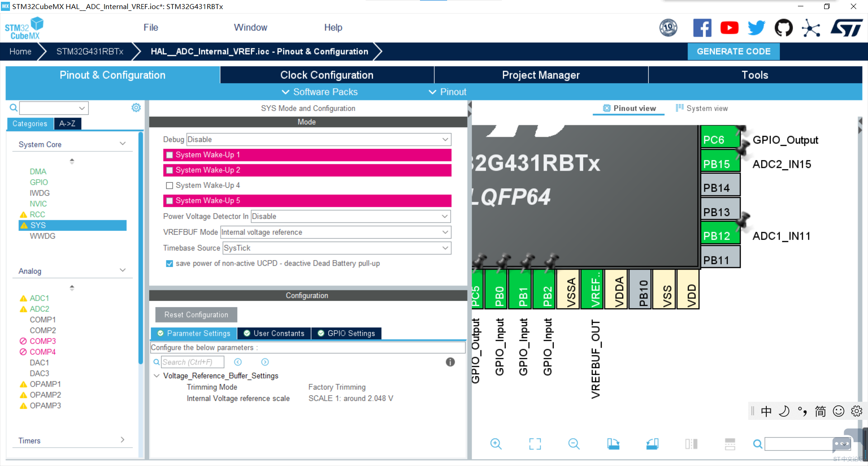Zoom out of the pinout view

pos(574,444)
